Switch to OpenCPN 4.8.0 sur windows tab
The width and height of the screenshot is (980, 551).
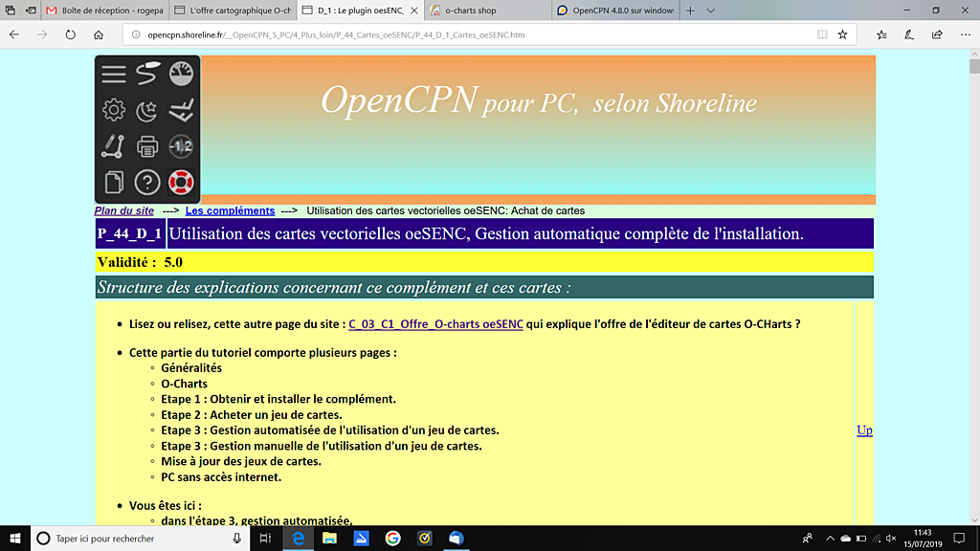615,11
